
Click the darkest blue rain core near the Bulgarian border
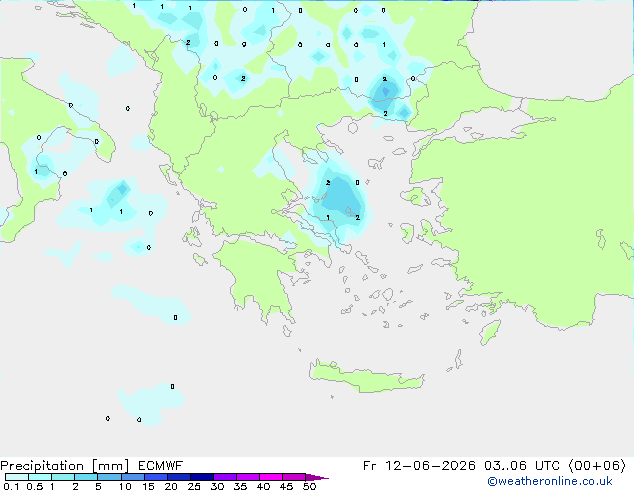pyautogui.click(x=385, y=92)
